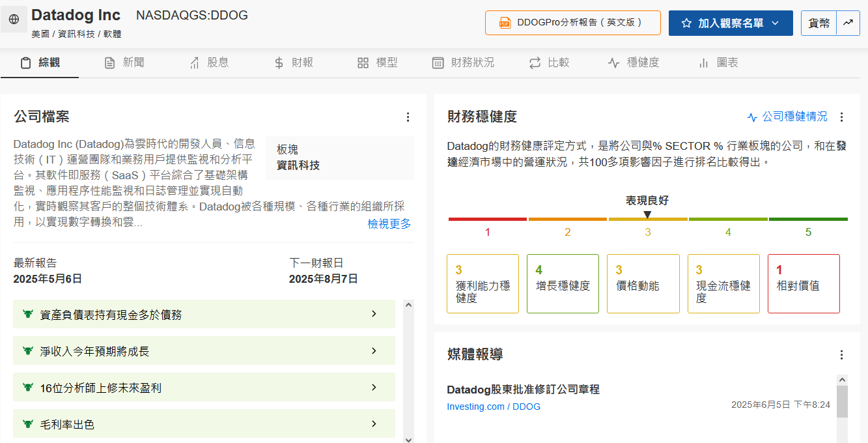Open the 財務穩健度 three-dot menu
Image resolution: width=868 pixels, height=443 pixels.
pos(841,117)
